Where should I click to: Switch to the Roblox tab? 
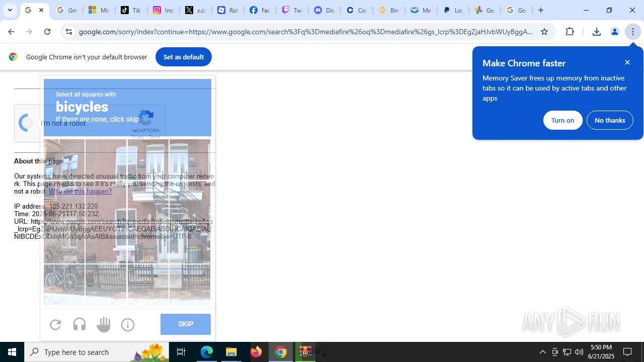[227, 10]
